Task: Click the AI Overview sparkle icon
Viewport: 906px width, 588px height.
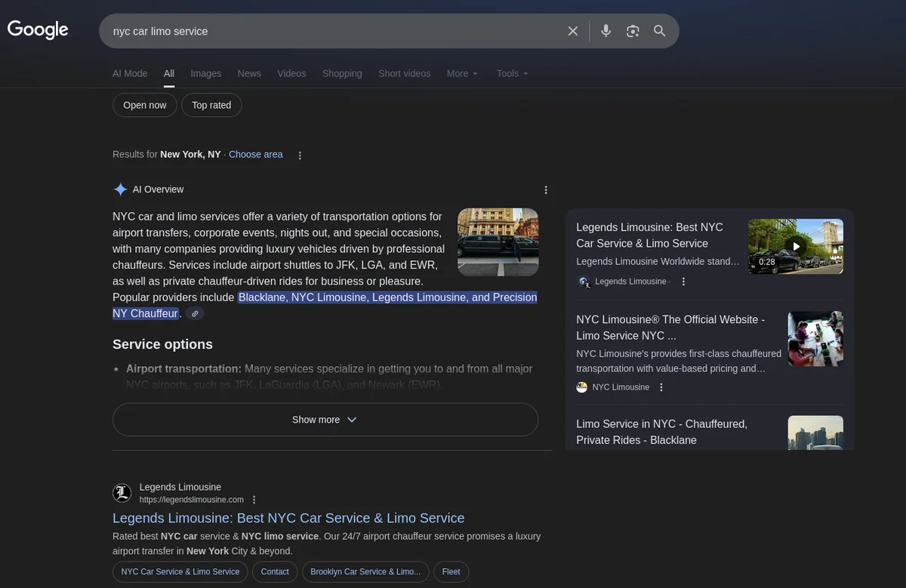Action: tap(119, 189)
